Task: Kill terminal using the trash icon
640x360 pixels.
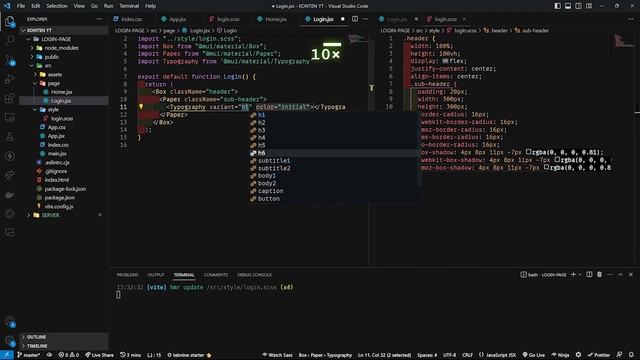Action: coord(599,275)
